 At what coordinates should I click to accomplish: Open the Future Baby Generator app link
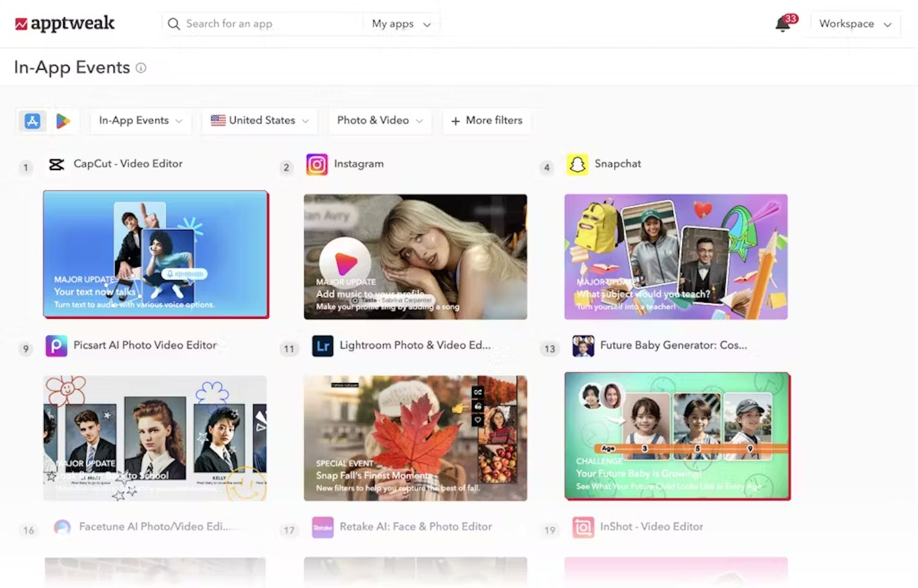(673, 345)
